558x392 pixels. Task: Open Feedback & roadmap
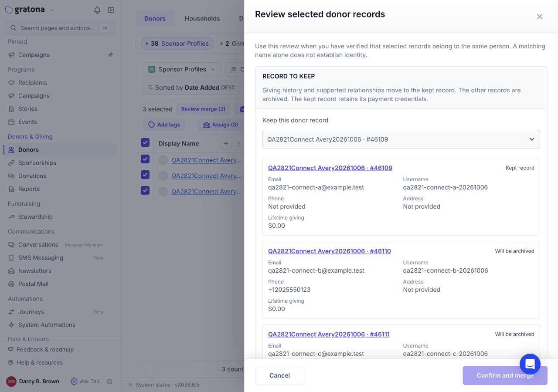(x=45, y=349)
